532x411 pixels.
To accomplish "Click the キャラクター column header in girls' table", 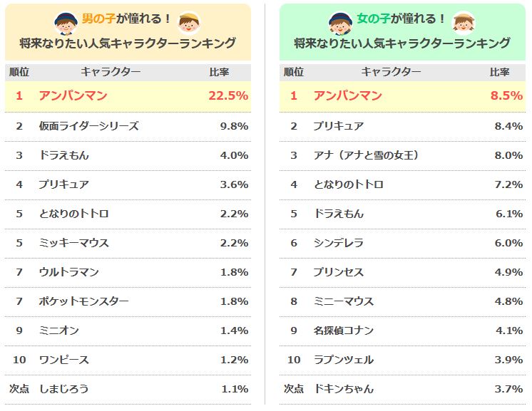I will 391,72.
